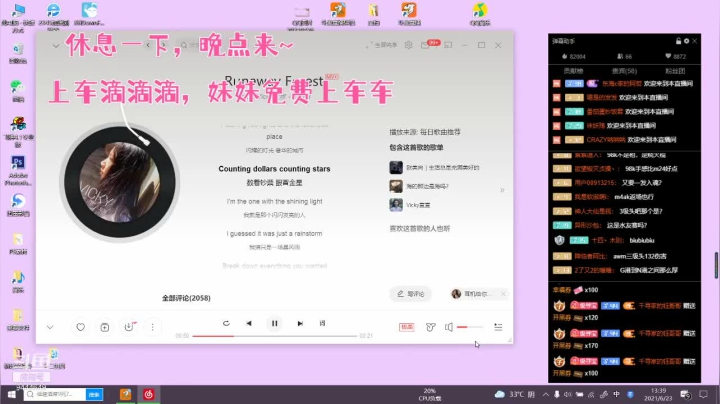Open danmaku helper settings gear
Image resolution: width=720 pixels, height=404 pixels.
point(686,41)
